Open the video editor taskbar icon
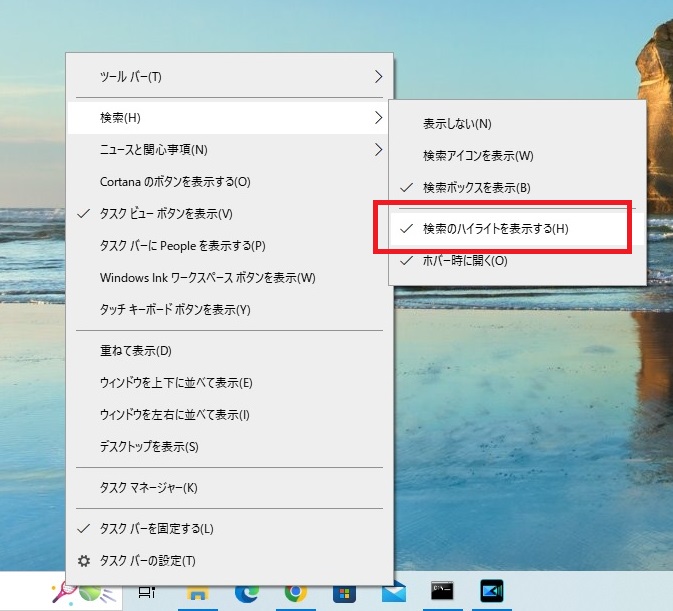The height and width of the screenshot is (611, 673). (x=491, y=591)
